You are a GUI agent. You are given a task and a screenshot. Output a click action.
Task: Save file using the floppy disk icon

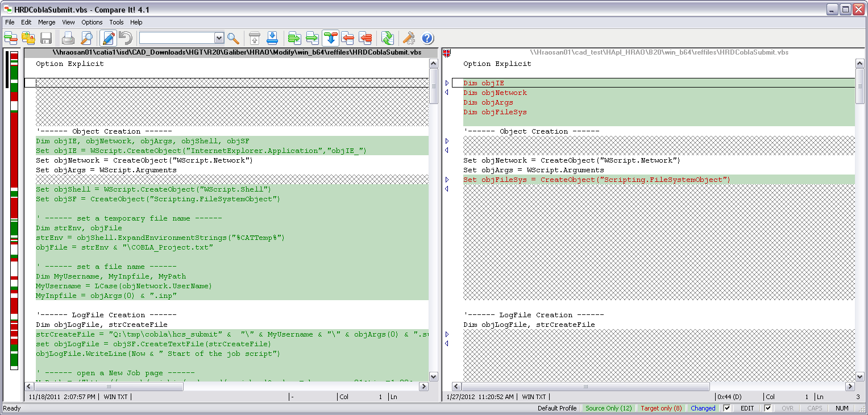pyautogui.click(x=46, y=38)
